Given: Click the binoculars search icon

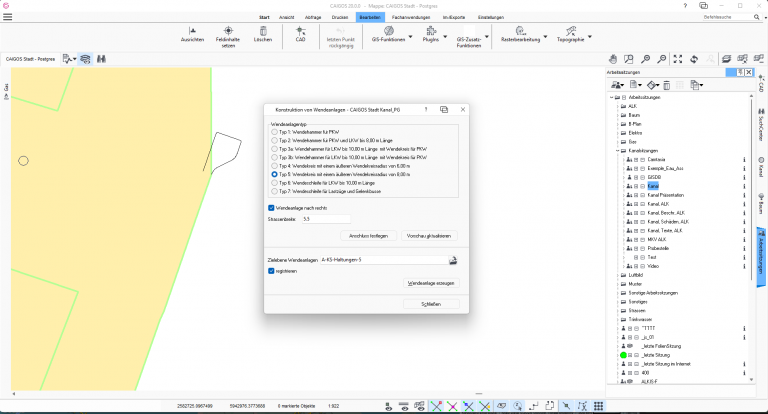Looking at the screenshot, I should coord(101,59).
